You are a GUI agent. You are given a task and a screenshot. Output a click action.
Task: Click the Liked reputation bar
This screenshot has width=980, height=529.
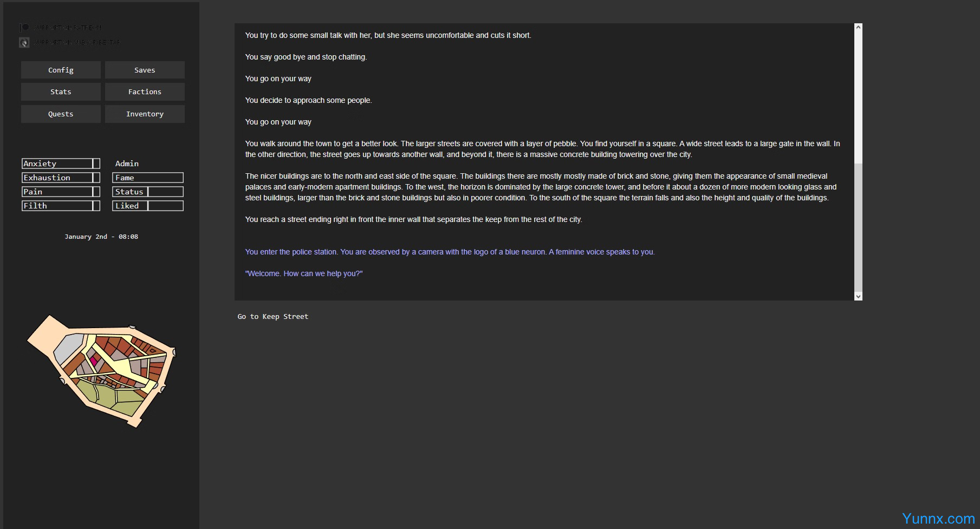pyautogui.click(x=148, y=206)
